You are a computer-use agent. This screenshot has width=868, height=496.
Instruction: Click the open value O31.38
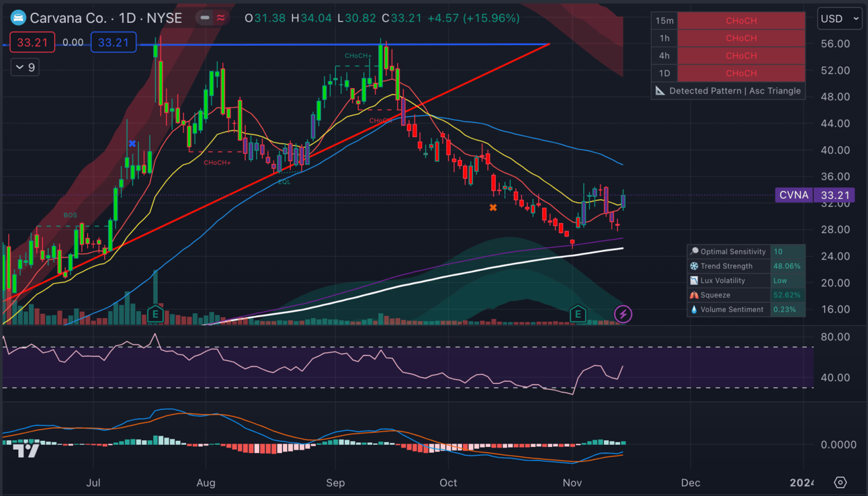point(265,18)
